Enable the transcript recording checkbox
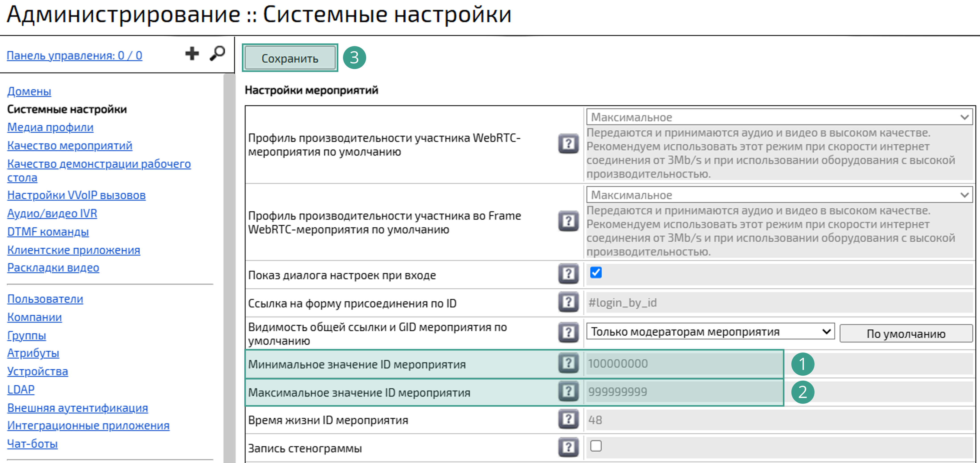The height and width of the screenshot is (463, 980). (x=596, y=446)
